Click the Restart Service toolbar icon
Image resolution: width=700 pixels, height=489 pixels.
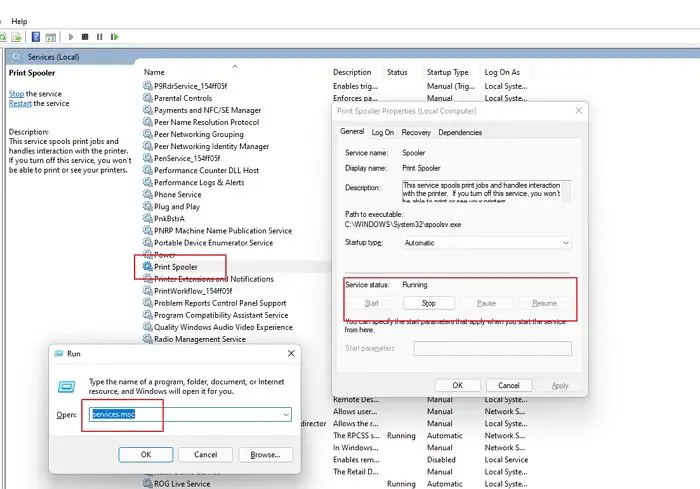pyautogui.click(x=114, y=37)
